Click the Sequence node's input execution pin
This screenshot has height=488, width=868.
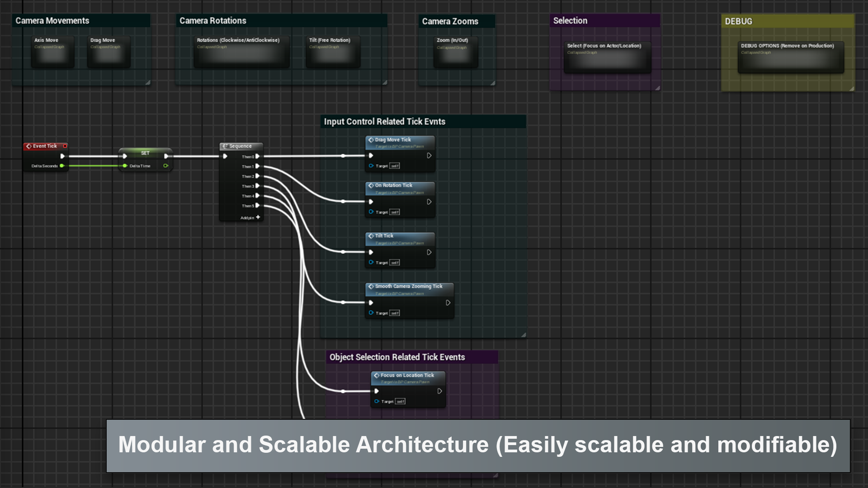click(225, 156)
